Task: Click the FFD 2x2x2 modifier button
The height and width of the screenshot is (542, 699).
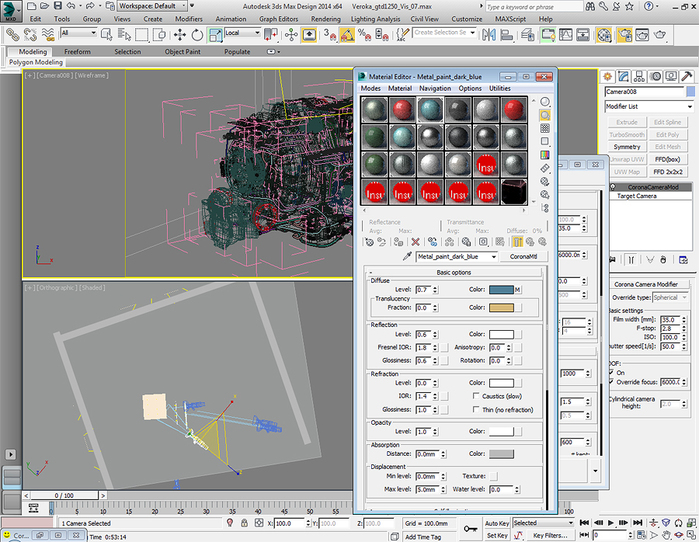Action: pos(667,172)
